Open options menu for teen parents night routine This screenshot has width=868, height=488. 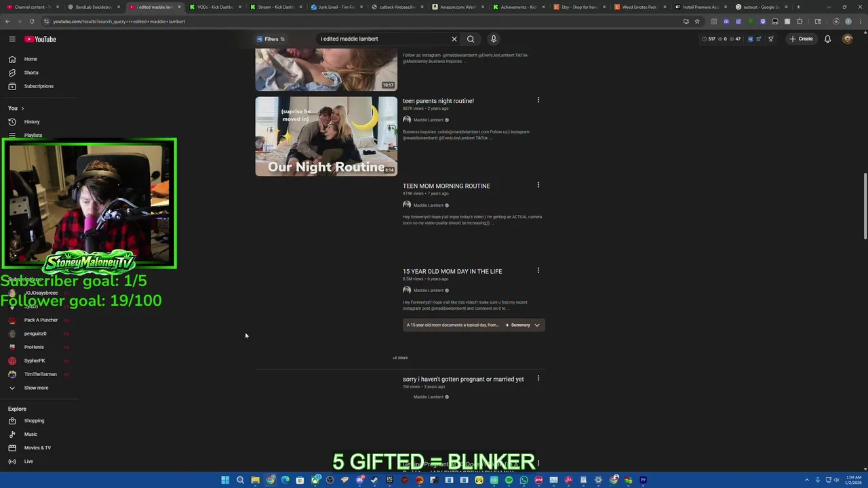click(538, 100)
